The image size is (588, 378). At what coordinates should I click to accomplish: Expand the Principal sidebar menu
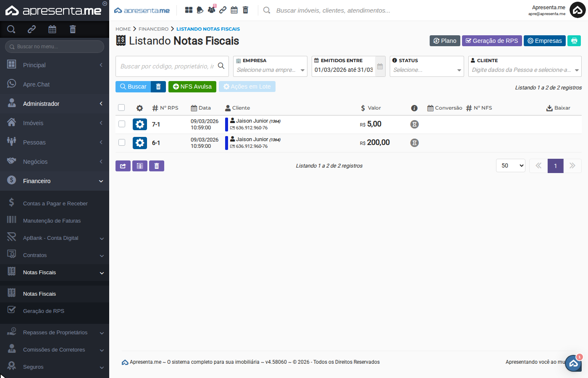pyautogui.click(x=55, y=65)
